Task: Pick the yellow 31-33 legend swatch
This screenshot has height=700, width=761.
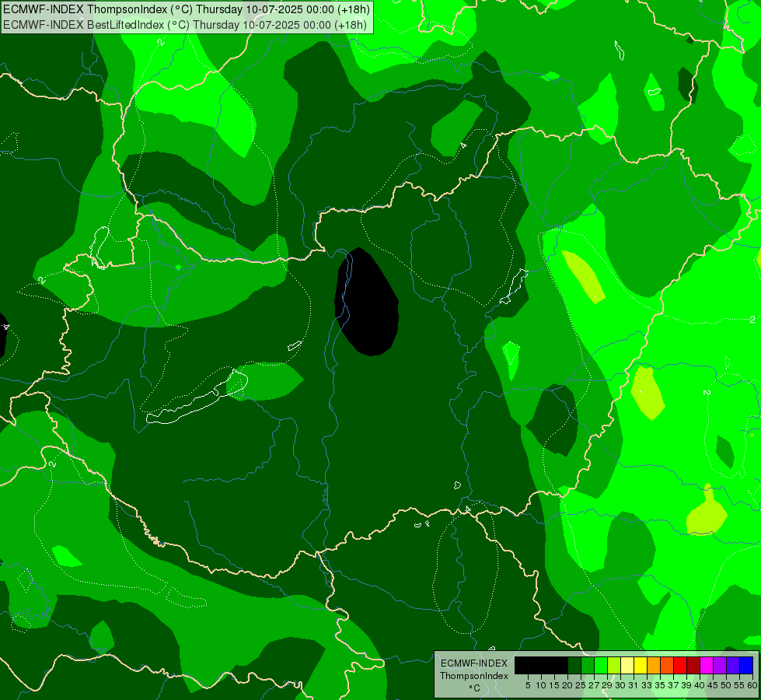Action: pos(641,665)
